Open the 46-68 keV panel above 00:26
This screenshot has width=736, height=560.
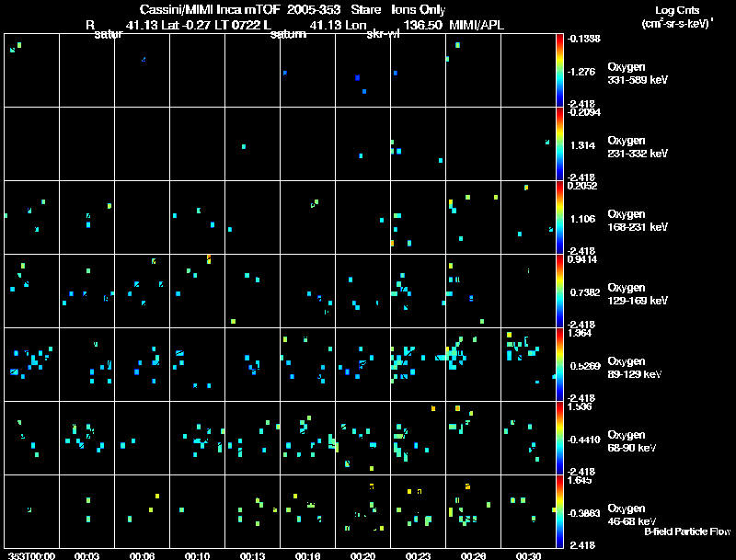tap(473, 511)
